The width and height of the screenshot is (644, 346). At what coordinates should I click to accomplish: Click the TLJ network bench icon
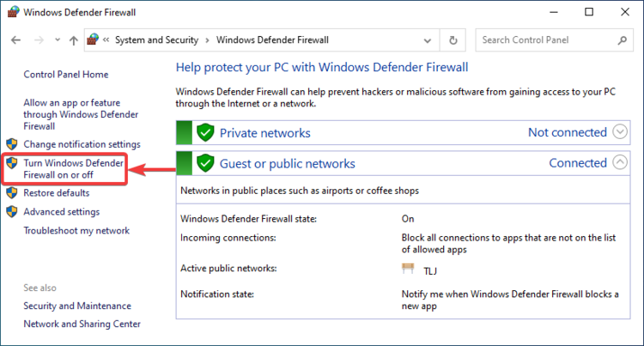pyautogui.click(x=408, y=269)
